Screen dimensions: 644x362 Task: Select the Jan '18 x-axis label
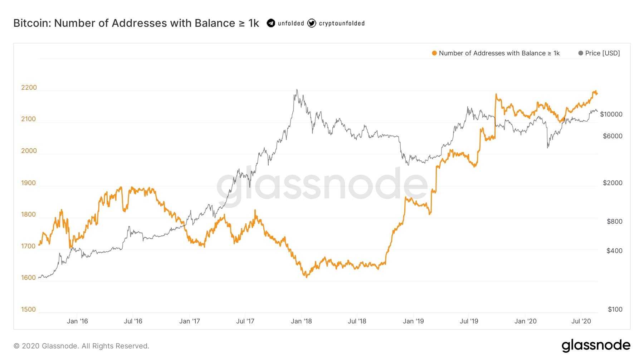click(x=301, y=321)
